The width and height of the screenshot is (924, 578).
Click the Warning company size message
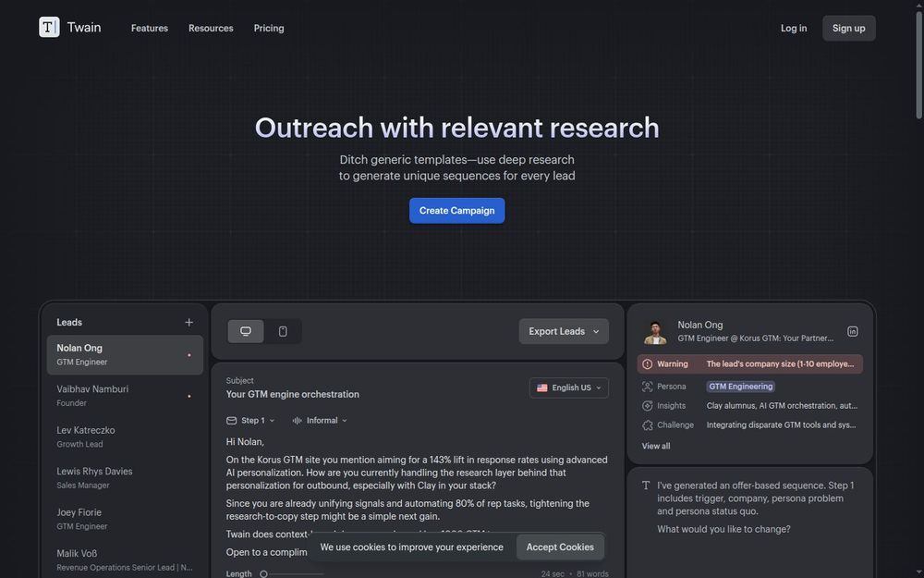pos(780,363)
